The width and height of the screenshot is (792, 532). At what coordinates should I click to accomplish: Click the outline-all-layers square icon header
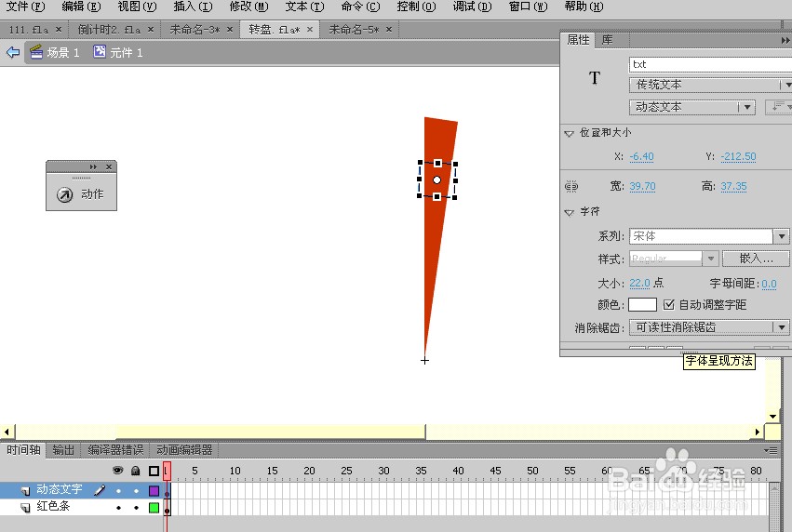pyautogui.click(x=154, y=471)
